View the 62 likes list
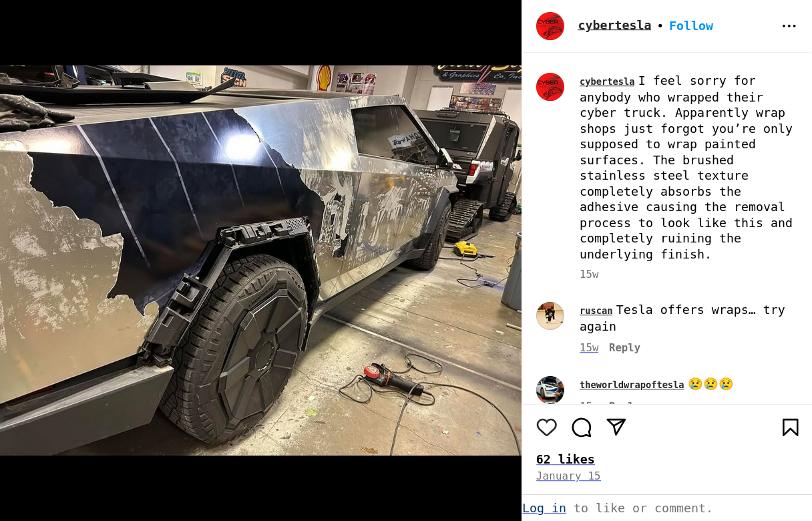 (x=565, y=459)
